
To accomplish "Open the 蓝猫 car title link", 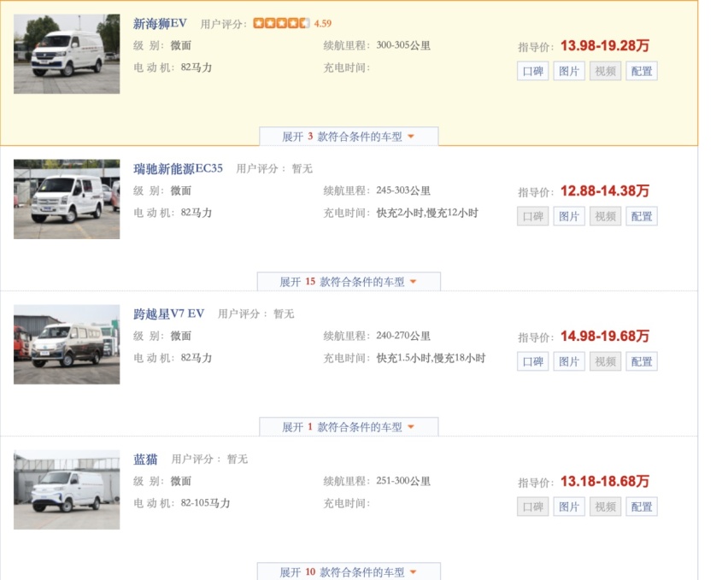I will (x=145, y=459).
